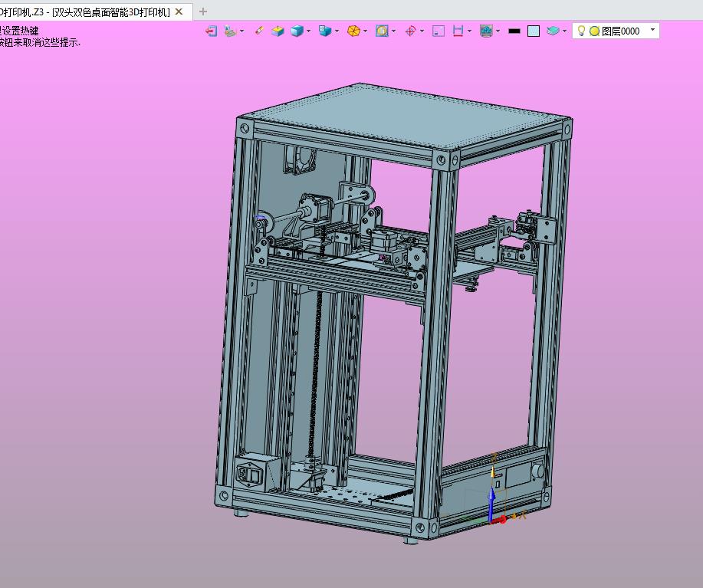Click the monitor display settings icon
This screenshot has height=588, width=703.
click(486, 31)
